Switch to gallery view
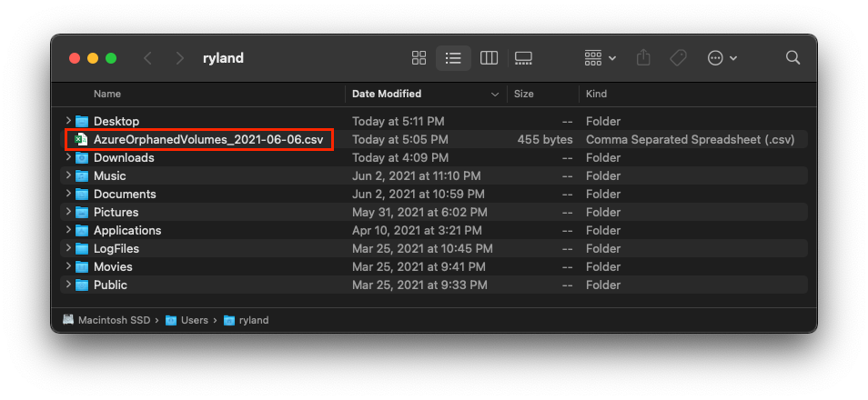Image resolution: width=868 pixels, height=400 pixels. (523, 58)
